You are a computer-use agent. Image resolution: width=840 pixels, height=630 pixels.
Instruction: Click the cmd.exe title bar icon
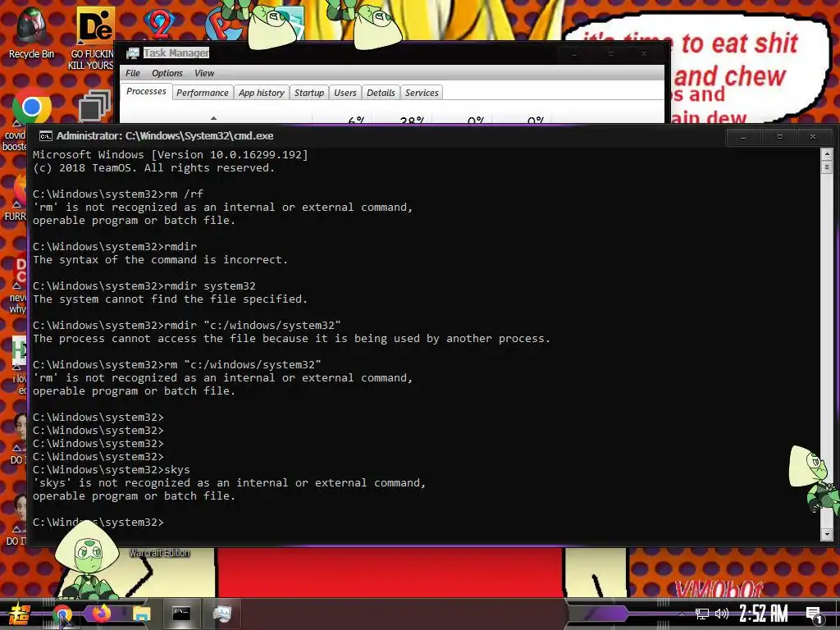[x=46, y=136]
